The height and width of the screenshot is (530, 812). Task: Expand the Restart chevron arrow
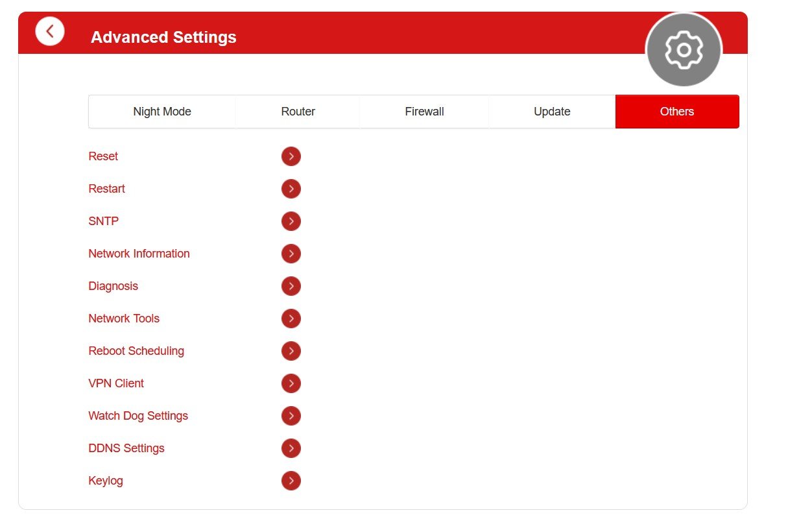pos(291,189)
